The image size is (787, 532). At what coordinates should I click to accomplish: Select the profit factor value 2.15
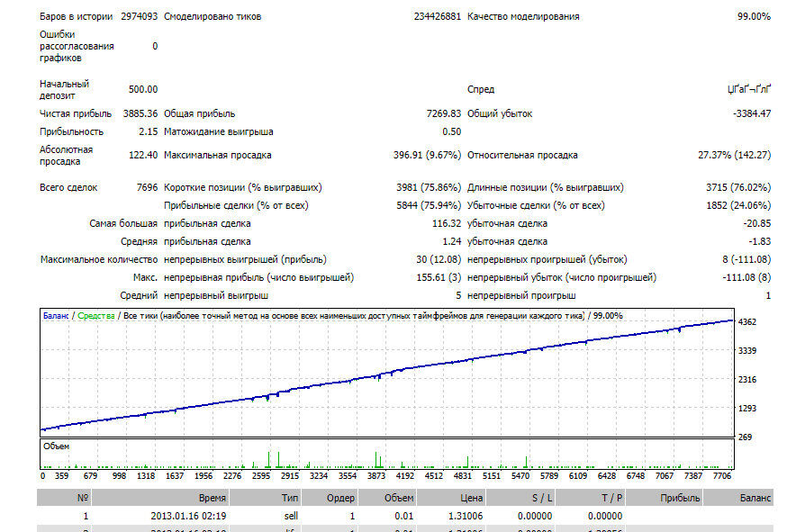tap(148, 132)
